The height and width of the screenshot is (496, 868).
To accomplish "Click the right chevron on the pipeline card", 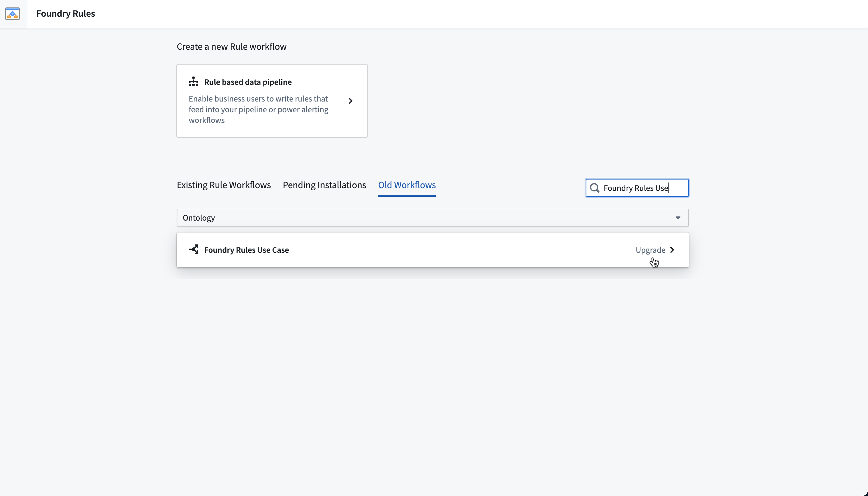I will tap(350, 101).
